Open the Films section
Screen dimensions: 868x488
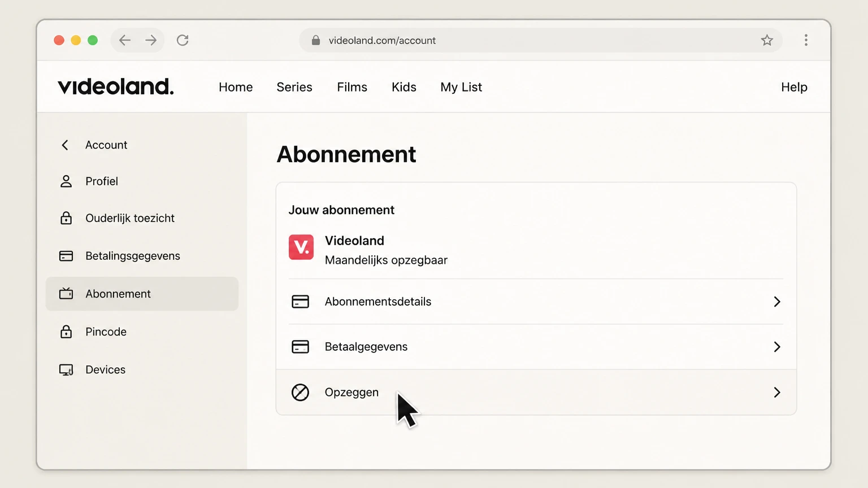click(352, 87)
